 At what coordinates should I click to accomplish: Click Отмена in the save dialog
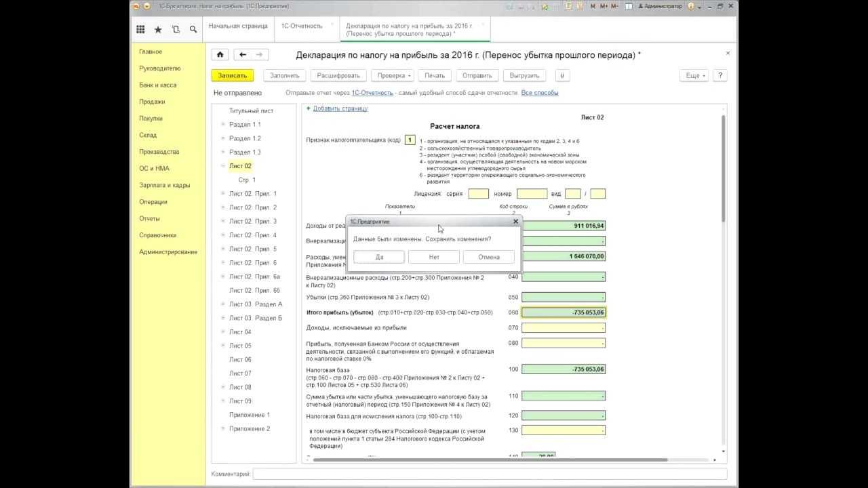tap(488, 257)
